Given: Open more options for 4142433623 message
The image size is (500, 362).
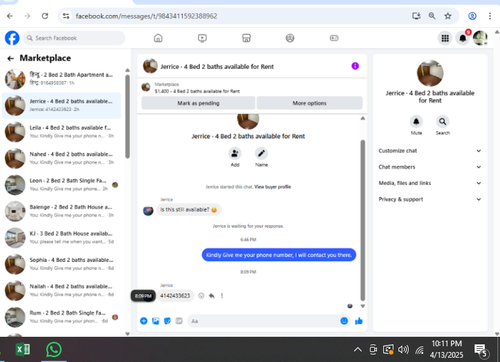Looking at the screenshot, I should point(222,296).
